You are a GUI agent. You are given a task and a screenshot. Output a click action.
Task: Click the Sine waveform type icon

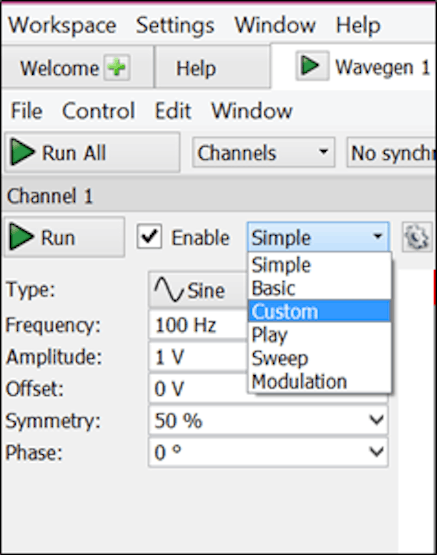(169, 290)
